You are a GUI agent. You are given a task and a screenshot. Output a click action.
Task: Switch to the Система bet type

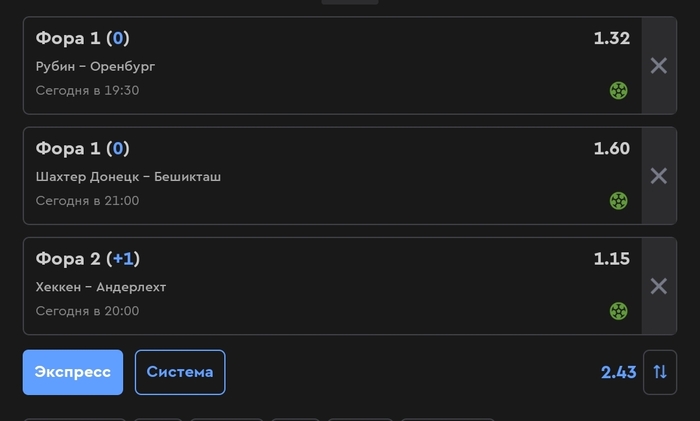(180, 372)
